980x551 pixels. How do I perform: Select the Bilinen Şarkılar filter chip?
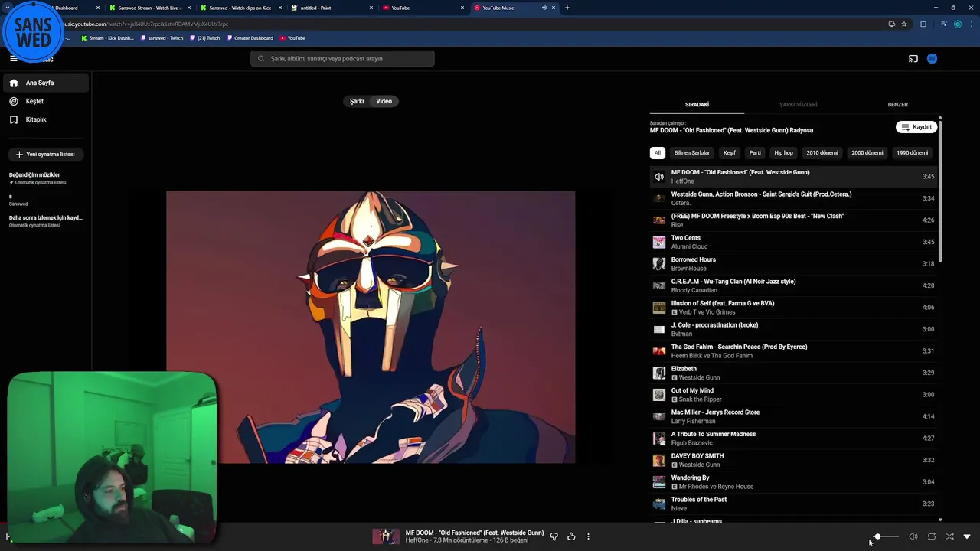click(x=692, y=152)
